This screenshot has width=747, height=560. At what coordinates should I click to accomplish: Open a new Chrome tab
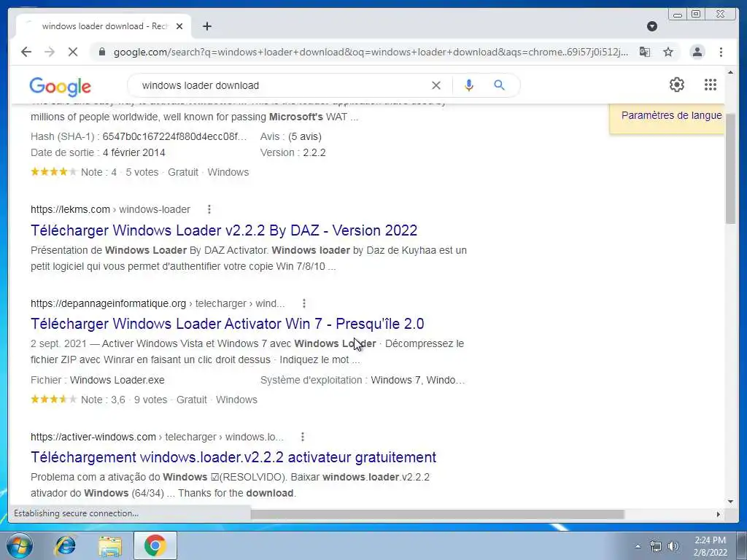tap(206, 26)
